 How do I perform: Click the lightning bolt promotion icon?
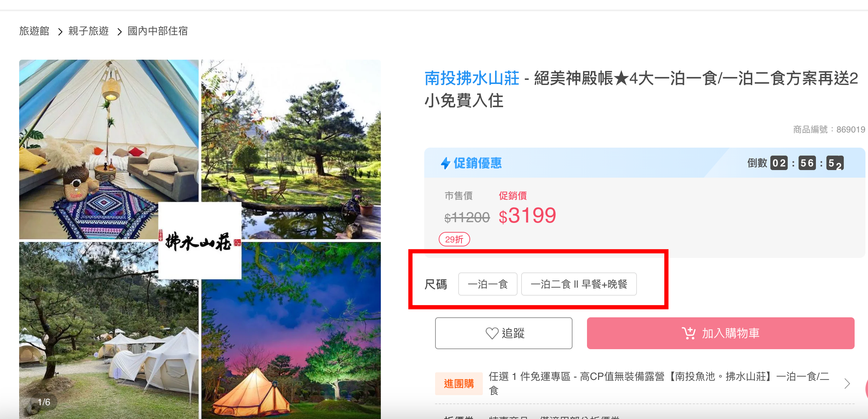click(x=445, y=163)
